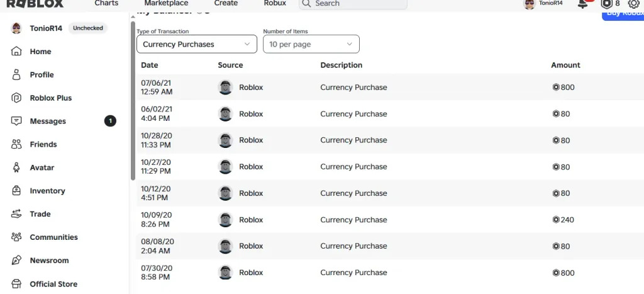
Task: Open the Avatar sidebar icon
Action: click(x=16, y=167)
